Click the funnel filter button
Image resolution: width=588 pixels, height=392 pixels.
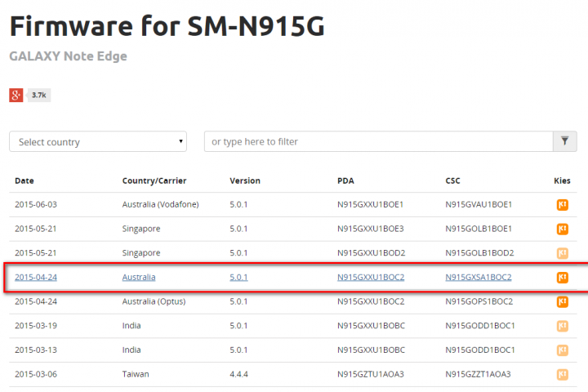point(565,141)
